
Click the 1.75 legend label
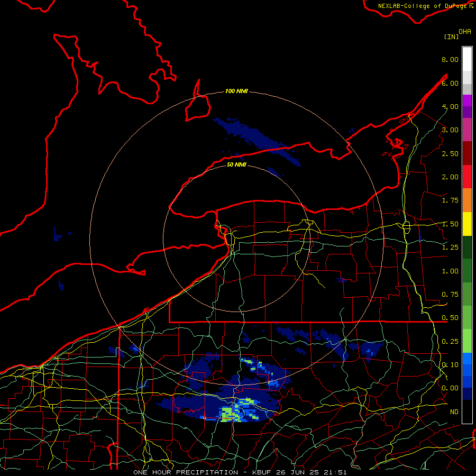450,200
